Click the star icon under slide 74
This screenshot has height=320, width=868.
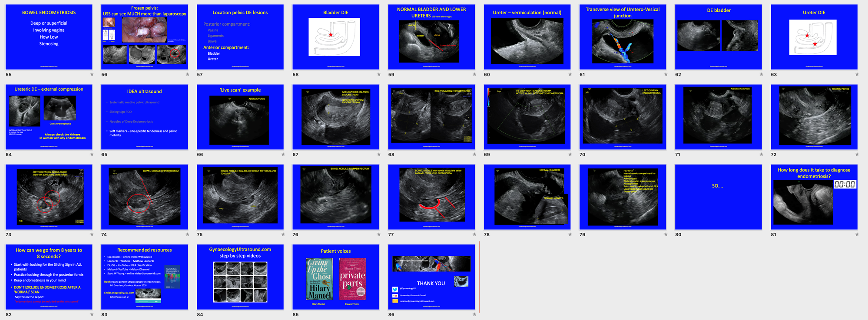[187, 234]
